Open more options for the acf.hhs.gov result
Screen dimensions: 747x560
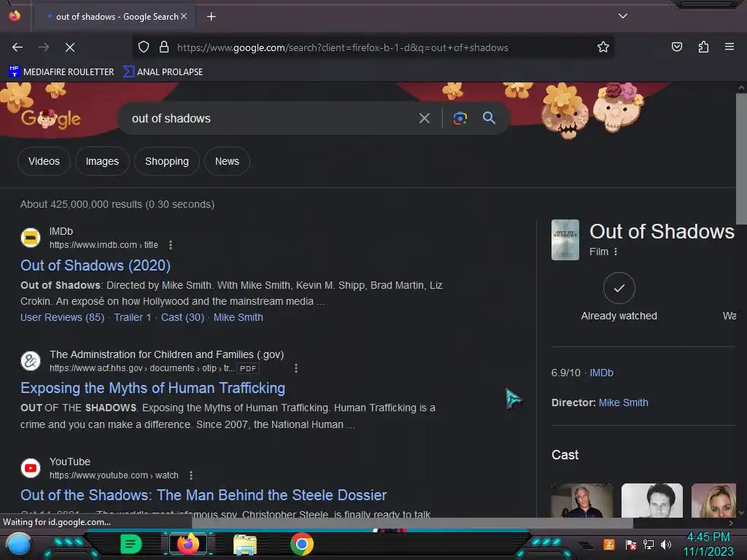(x=296, y=368)
